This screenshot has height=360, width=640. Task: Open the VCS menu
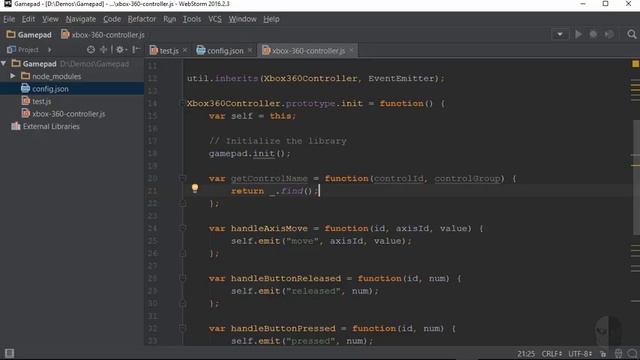tap(215, 19)
